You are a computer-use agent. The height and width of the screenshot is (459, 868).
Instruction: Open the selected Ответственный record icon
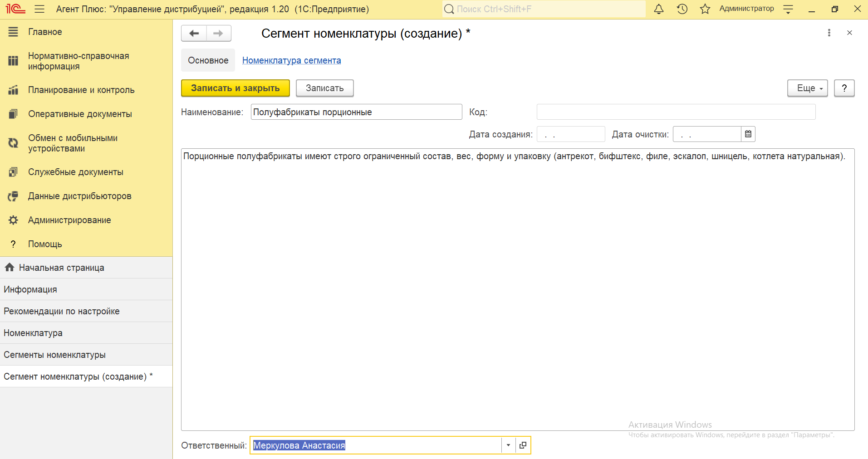523,445
